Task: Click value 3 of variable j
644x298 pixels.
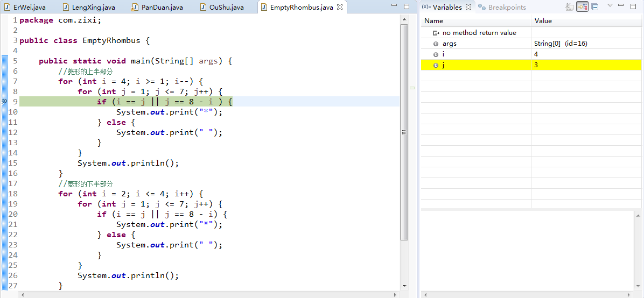Action: coord(536,65)
